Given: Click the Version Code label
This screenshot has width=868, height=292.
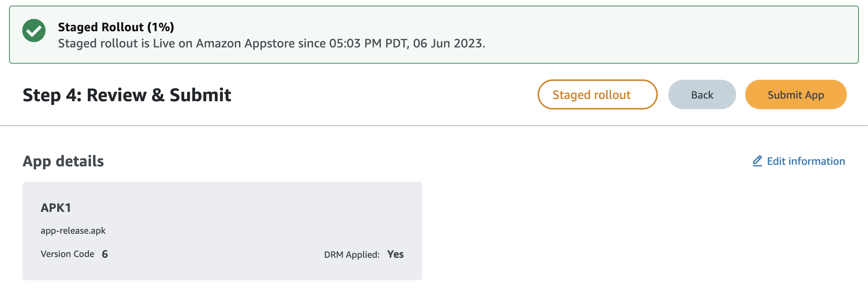Looking at the screenshot, I should click(67, 254).
